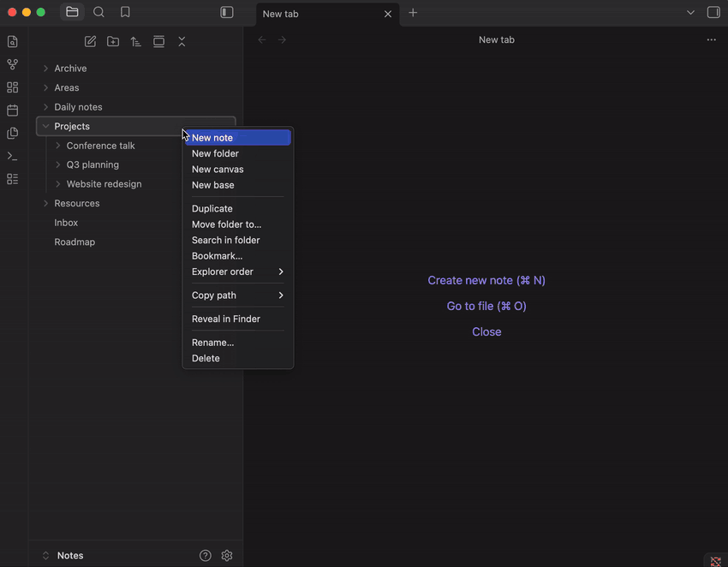
Task: Open Explorer order submenu
Action: tap(238, 272)
